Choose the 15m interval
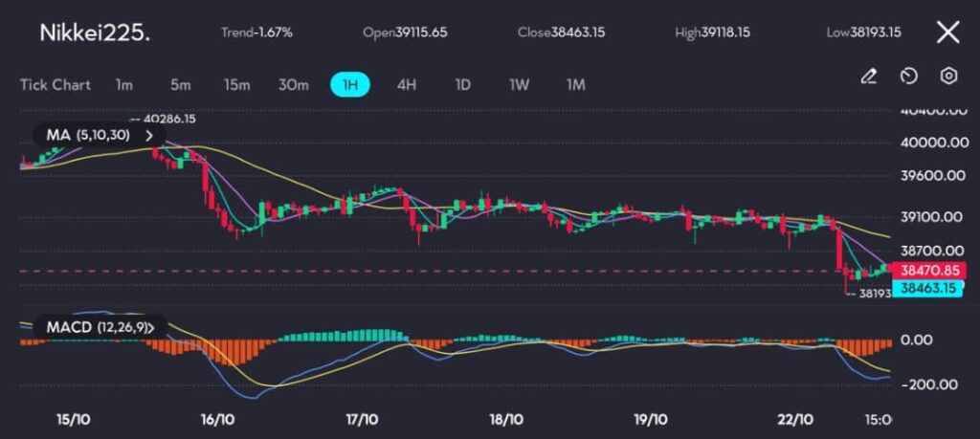 pos(236,84)
